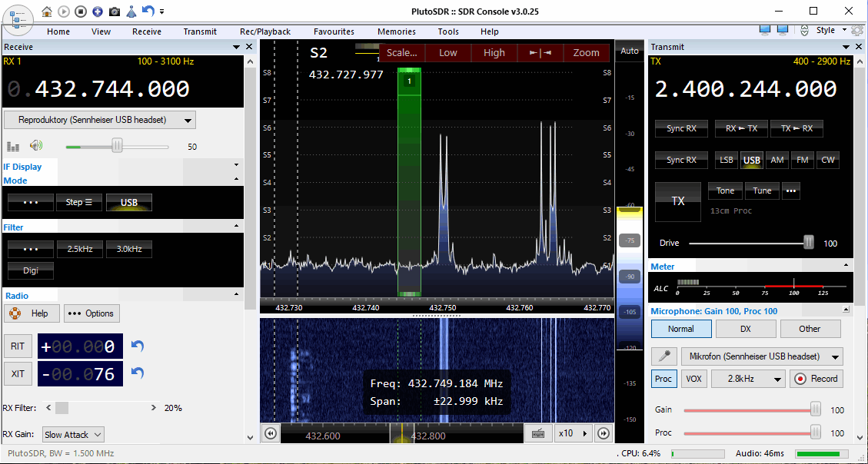This screenshot has width=868, height=464.
Task: Adjust the Drive slider handle
Action: tap(808, 243)
